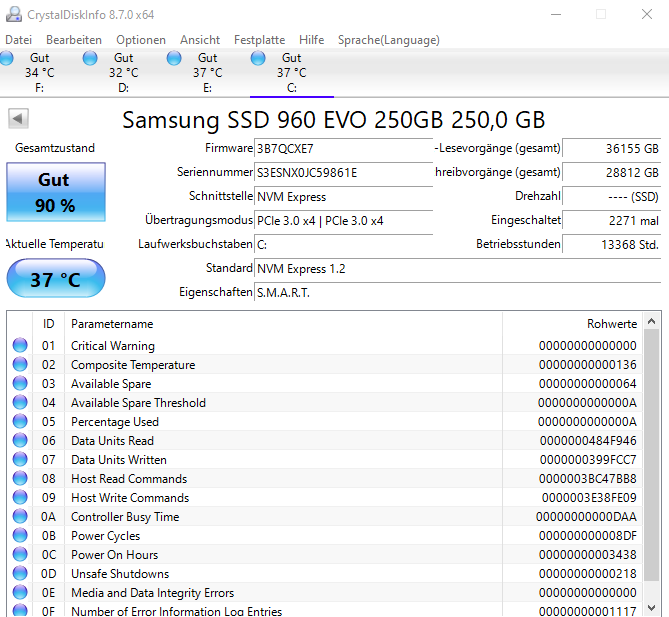Click the status orb for Host Write Commands
669x617 pixels.
coord(20,497)
